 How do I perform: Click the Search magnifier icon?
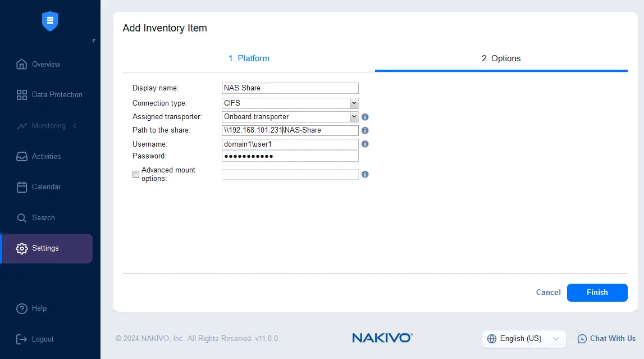point(22,217)
